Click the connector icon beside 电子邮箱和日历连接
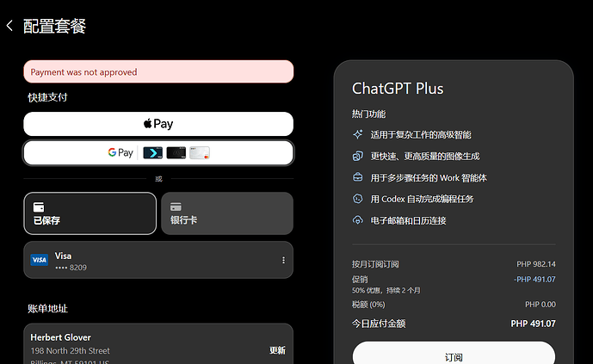593x364 pixels. [x=358, y=220]
